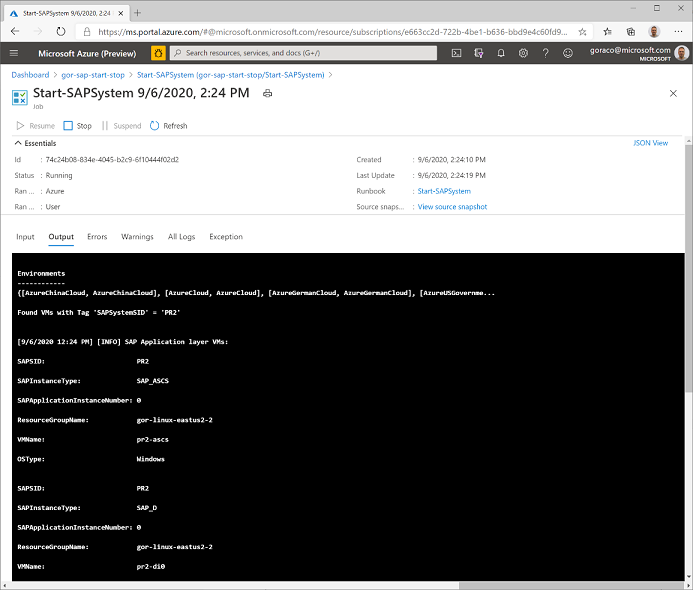Switch to the Errors tab
693x590 pixels.
click(x=97, y=237)
